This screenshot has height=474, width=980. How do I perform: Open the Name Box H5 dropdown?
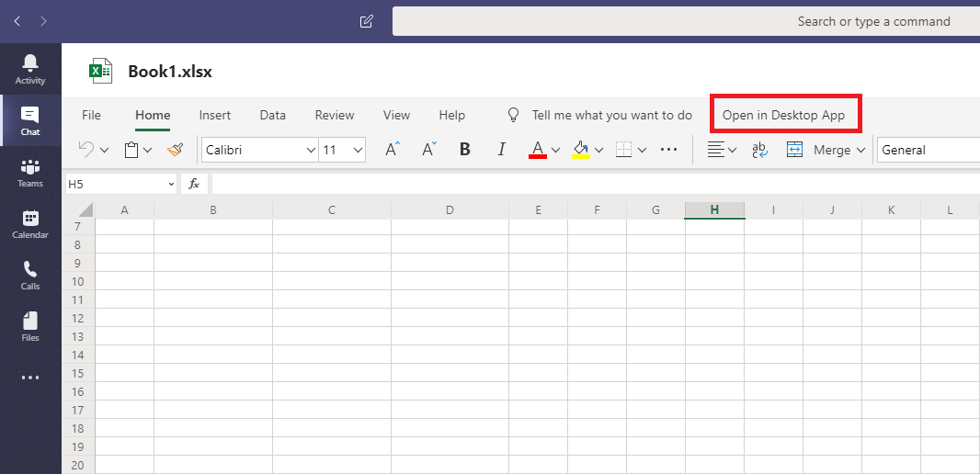pos(171,185)
